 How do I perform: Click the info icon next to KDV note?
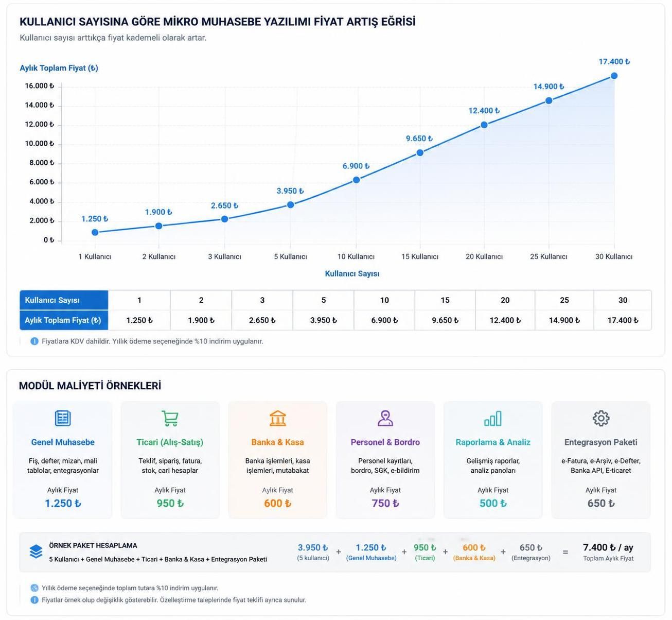(x=34, y=341)
